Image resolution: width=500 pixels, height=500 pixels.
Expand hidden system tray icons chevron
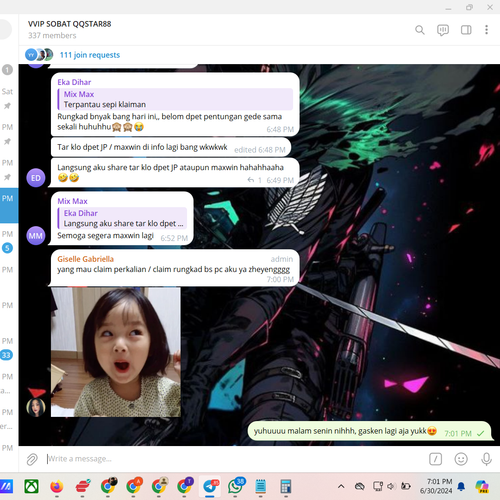[x=341, y=486]
